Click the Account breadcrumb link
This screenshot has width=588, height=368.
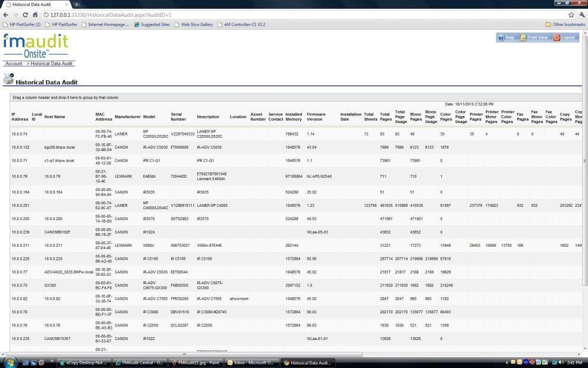[13, 63]
